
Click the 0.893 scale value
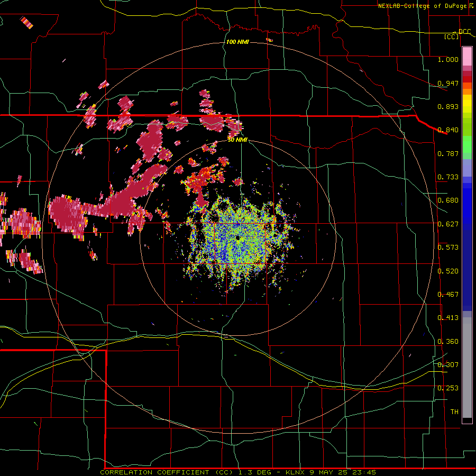coord(448,106)
